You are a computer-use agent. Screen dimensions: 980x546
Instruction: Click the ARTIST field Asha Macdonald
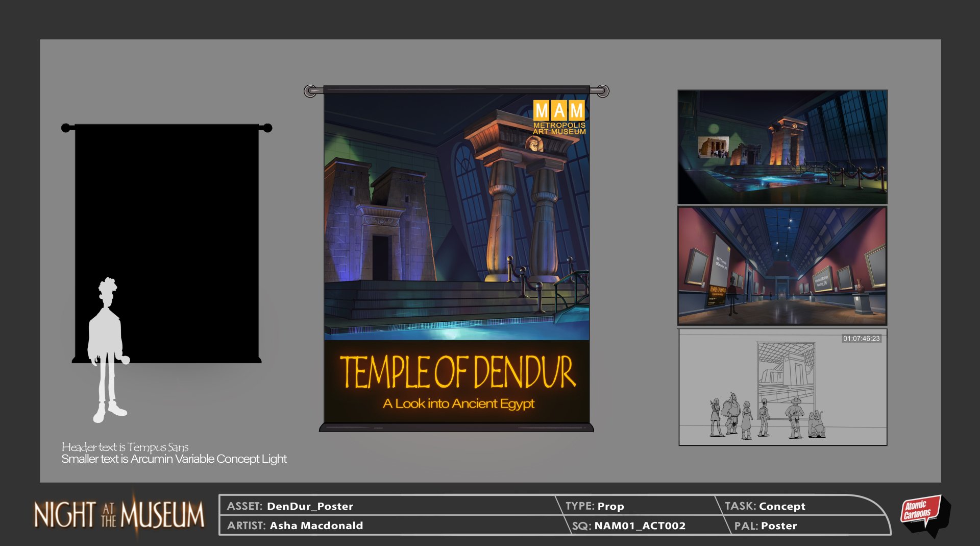316,526
